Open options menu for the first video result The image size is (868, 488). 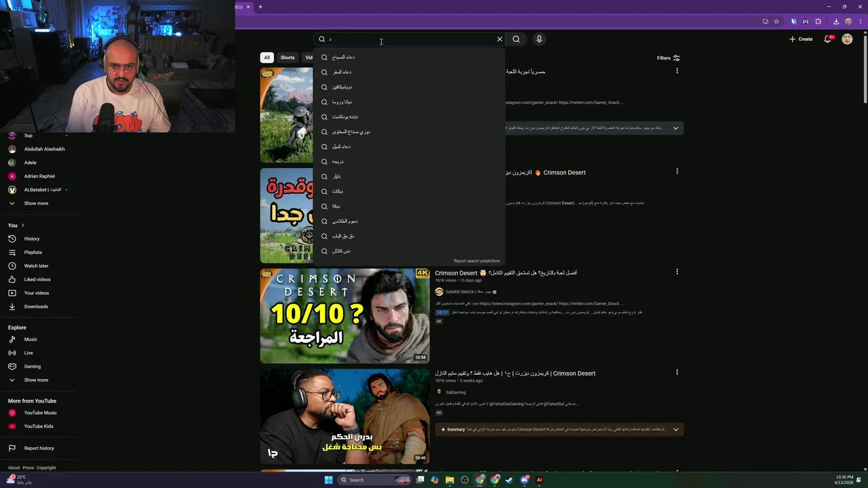(x=677, y=71)
